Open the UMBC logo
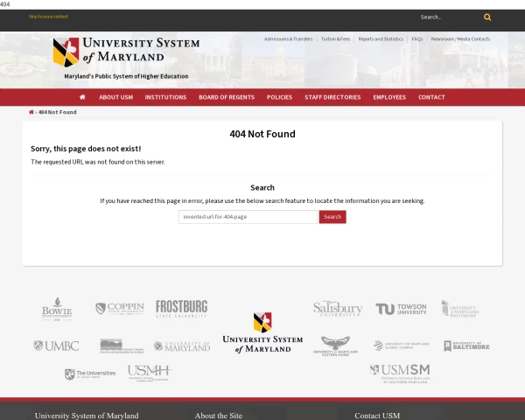The height and width of the screenshot is (420, 525). click(56, 346)
